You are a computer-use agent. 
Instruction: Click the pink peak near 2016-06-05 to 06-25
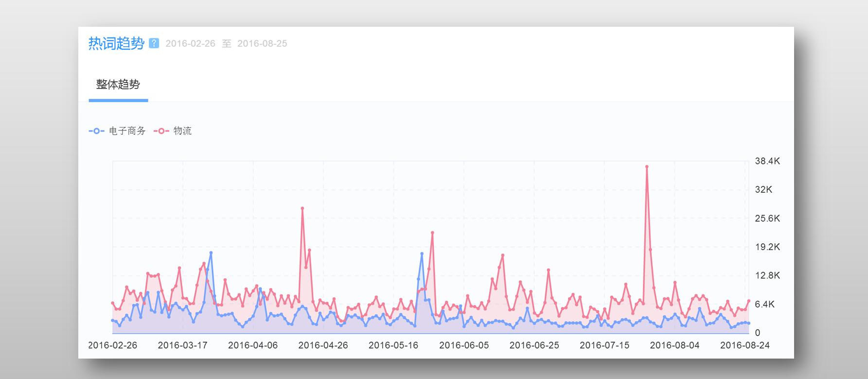[503, 255]
